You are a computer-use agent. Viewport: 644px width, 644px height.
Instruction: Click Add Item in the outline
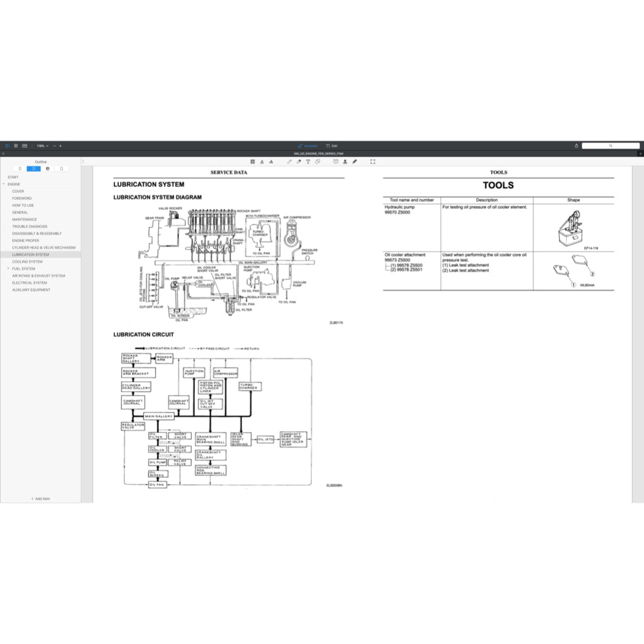coord(40,499)
